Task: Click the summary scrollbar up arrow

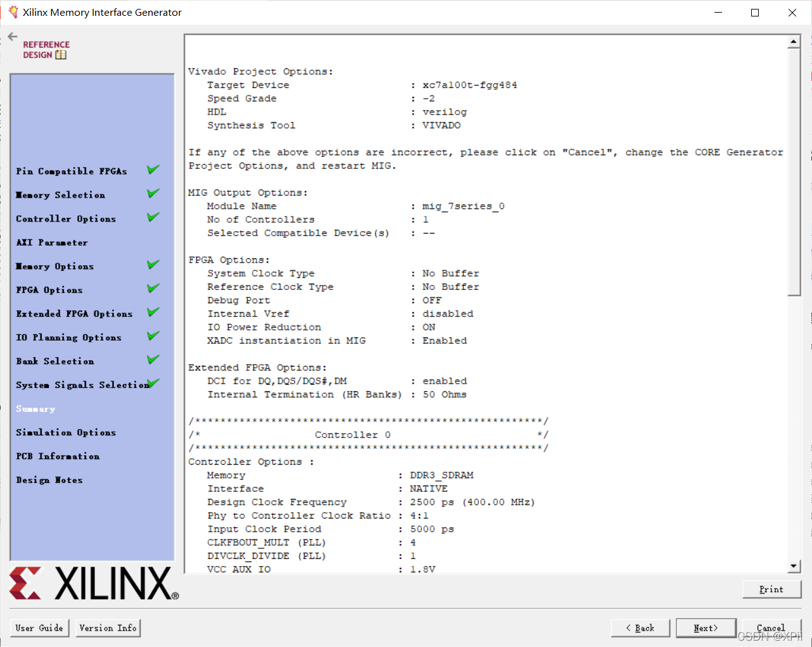Action: [794, 42]
